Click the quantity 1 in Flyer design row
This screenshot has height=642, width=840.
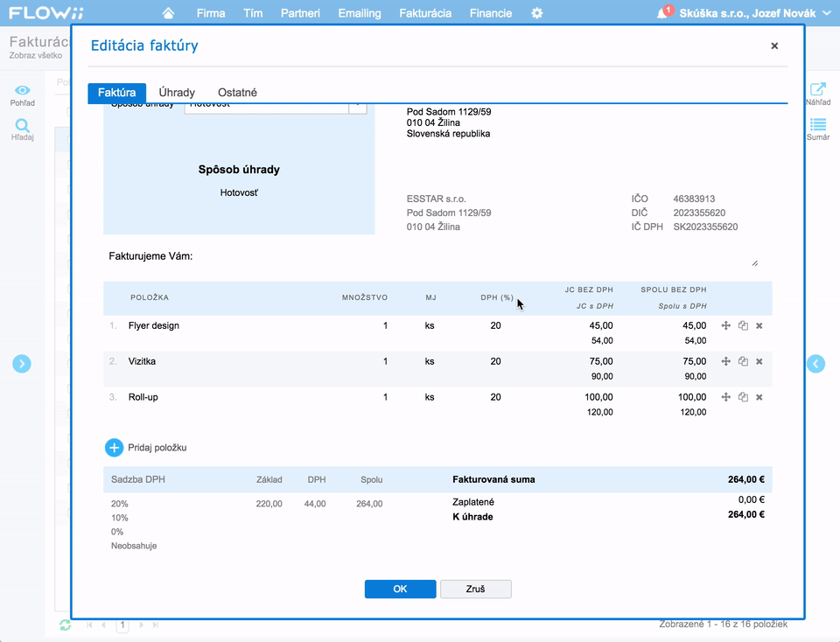point(385,325)
